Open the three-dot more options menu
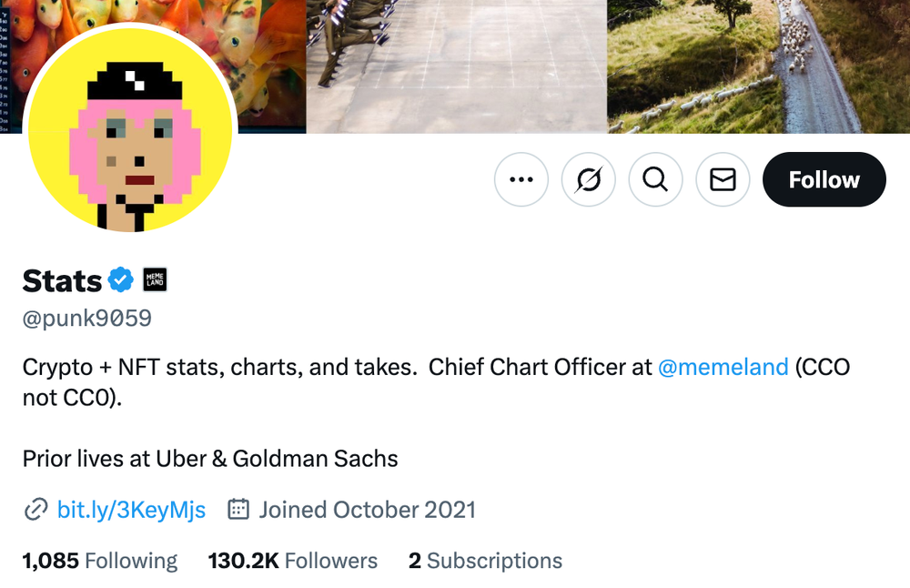Viewport: 910px width, 588px height. coord(521,180)
